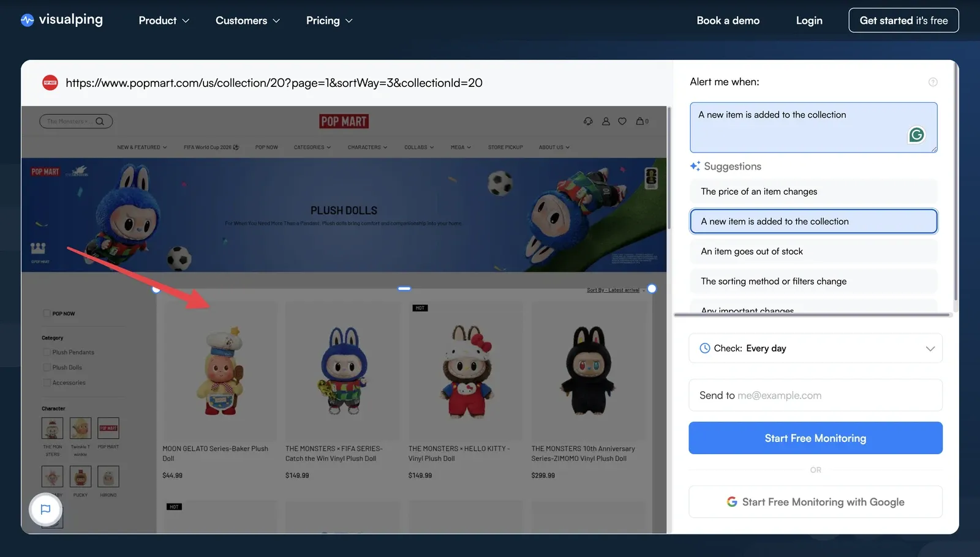Screen dimensions: 980x557
Task: Click the flag feedback button icon
Action: (x=45, y=509)
